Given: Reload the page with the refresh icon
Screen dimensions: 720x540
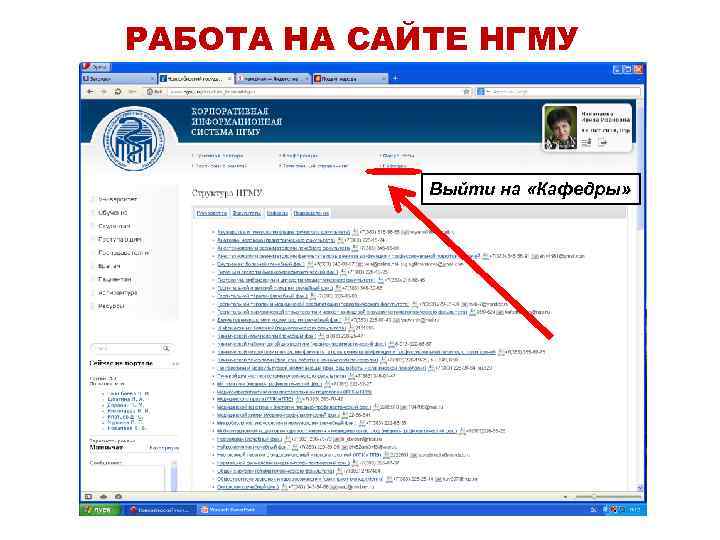Looking at the screenshot, I should (118, 91).
